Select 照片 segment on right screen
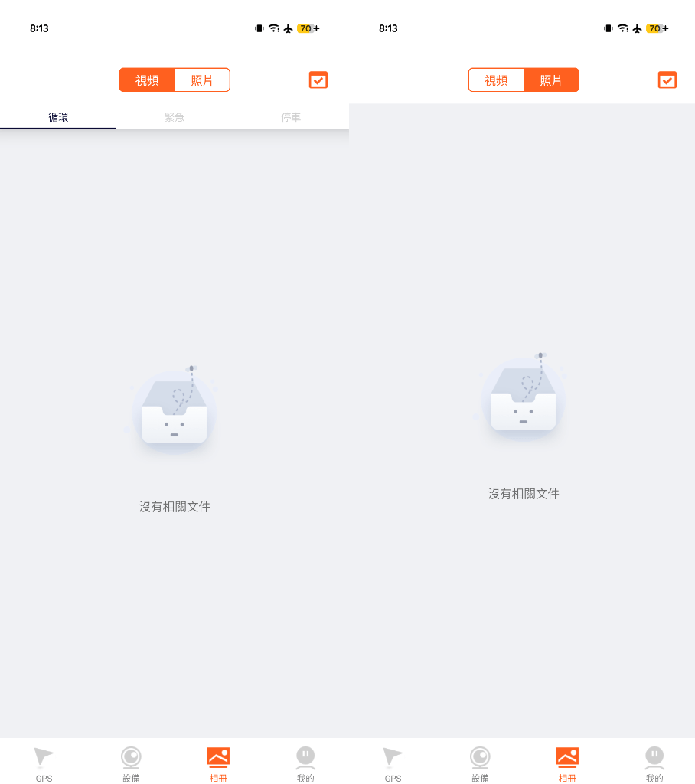The width and height of the screenshot is (695, 784). click(x=551, y=80)
